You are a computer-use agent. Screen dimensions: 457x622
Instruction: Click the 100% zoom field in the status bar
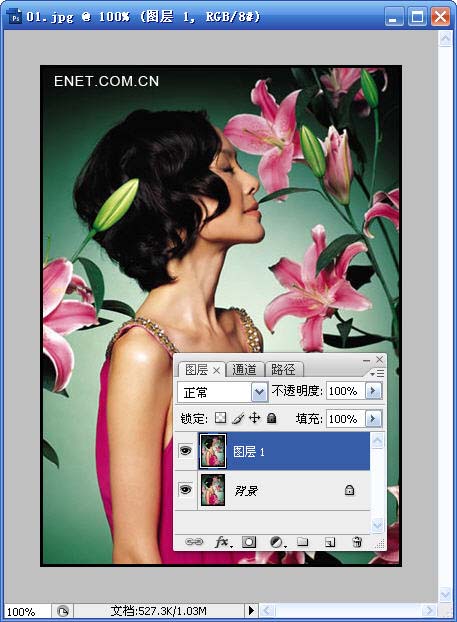click(27, 611)
